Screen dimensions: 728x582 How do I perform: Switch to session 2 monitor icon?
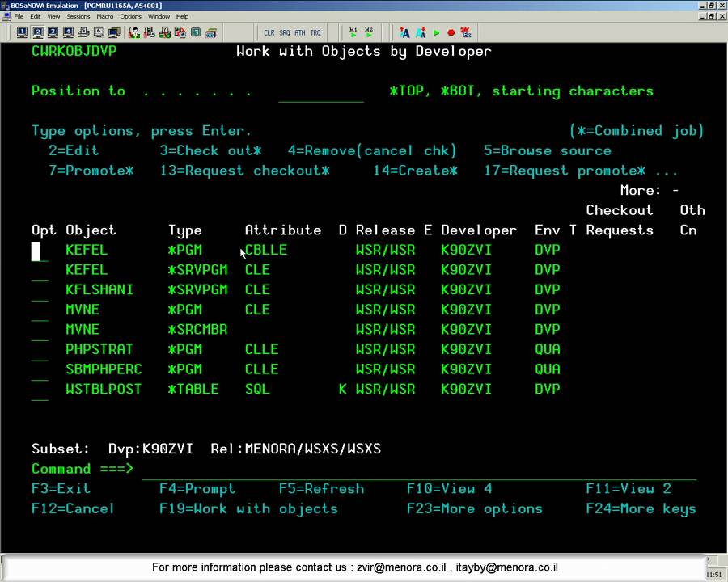(x=38, y=32)
